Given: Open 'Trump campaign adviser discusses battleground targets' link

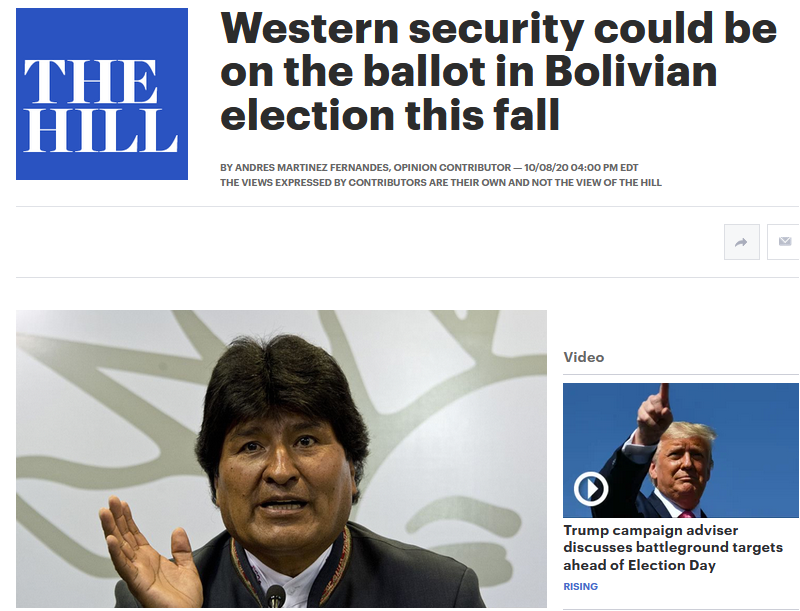Looking at the screenshot, I should 672,548.
